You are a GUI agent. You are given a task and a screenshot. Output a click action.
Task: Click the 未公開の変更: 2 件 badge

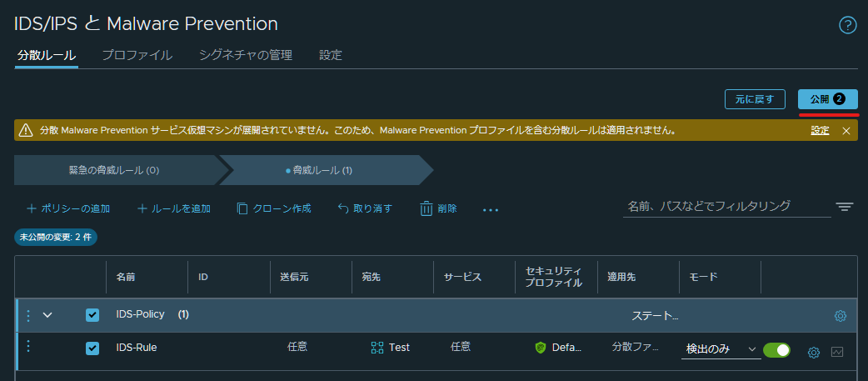tap(56, 237)
